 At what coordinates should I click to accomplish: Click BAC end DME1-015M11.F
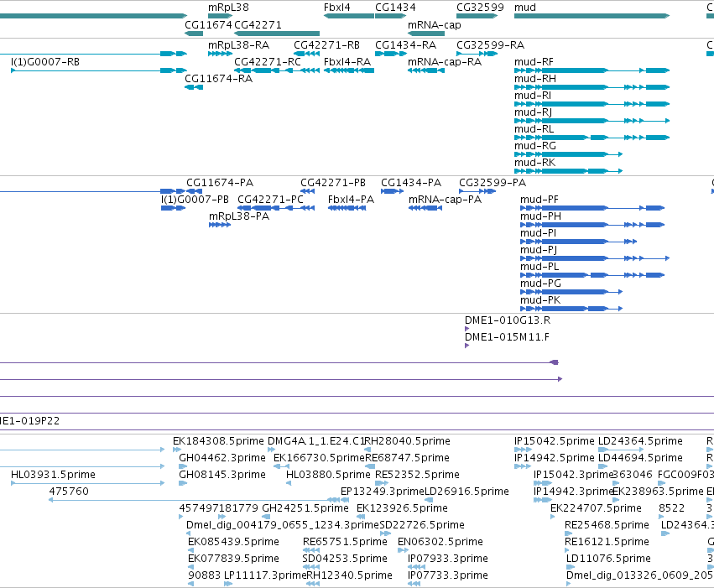pyautogui.click(x=466, y=346)
